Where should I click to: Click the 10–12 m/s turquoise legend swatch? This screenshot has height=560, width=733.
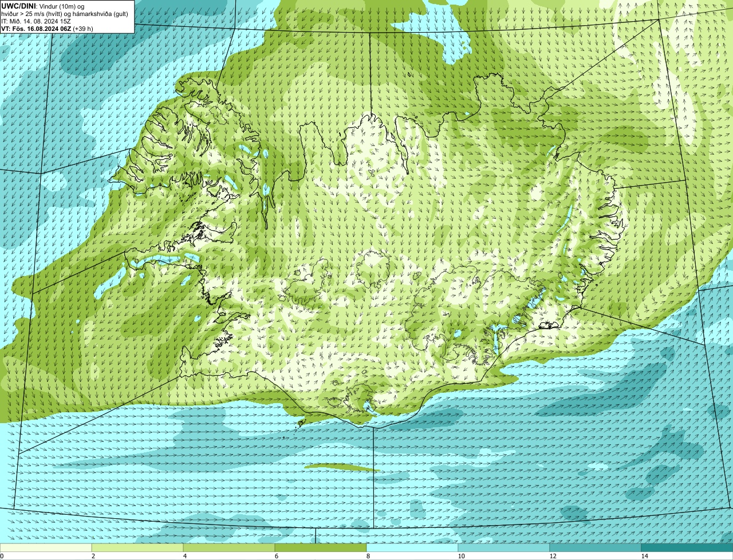click(x=504, y=547)
